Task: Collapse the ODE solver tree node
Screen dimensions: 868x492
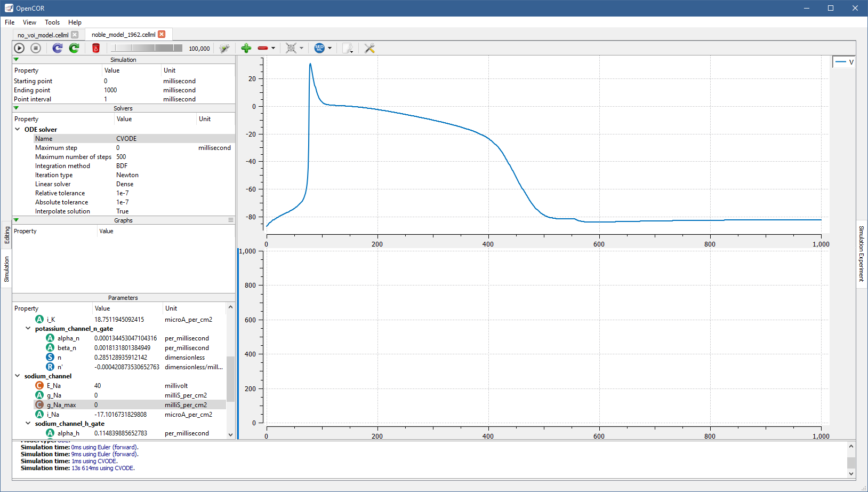Action: [x=18, y=129]
